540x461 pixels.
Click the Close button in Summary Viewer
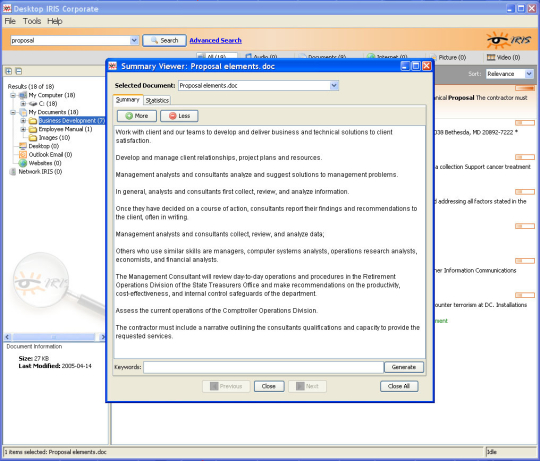[x=269, y=386]
